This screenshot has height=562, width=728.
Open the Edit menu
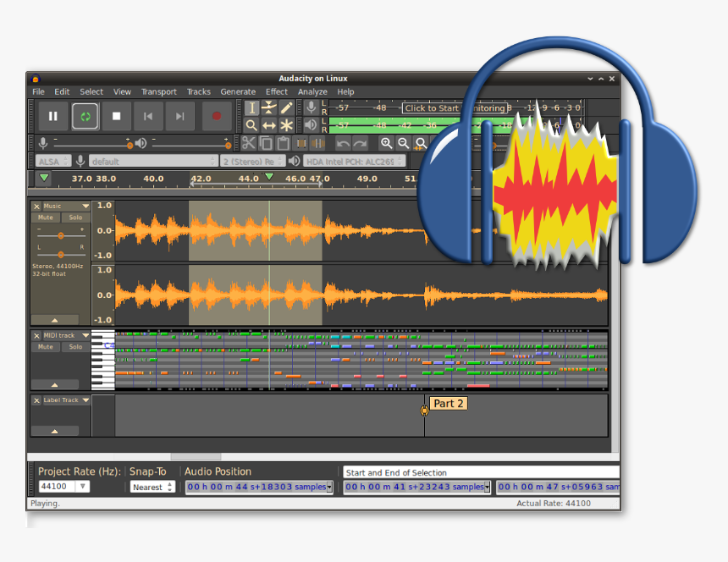pyautogui.click(x=62, y=91)
